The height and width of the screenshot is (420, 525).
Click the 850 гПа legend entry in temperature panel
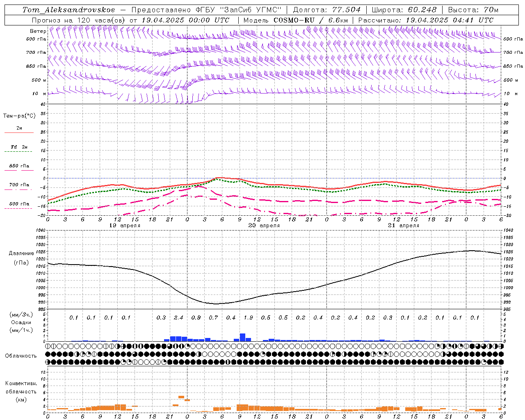pos(19,166)
